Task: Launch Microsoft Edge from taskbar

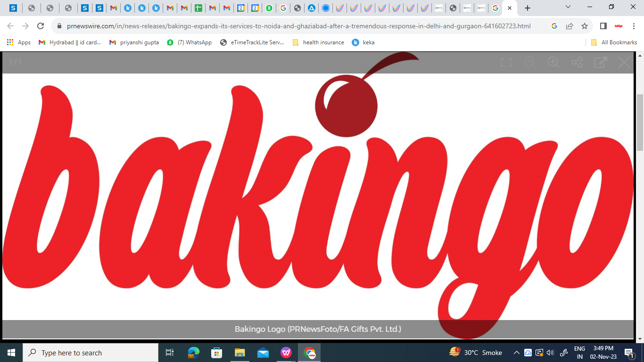Action: click(193, 353)
